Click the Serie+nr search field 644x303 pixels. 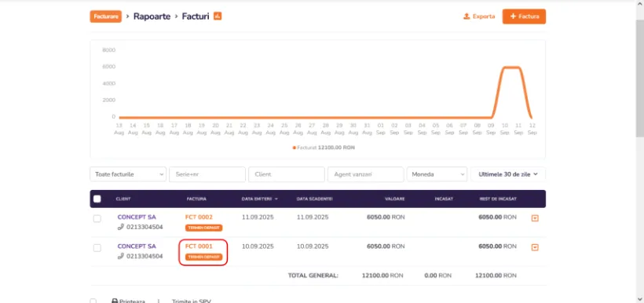[x=207, y=174]
